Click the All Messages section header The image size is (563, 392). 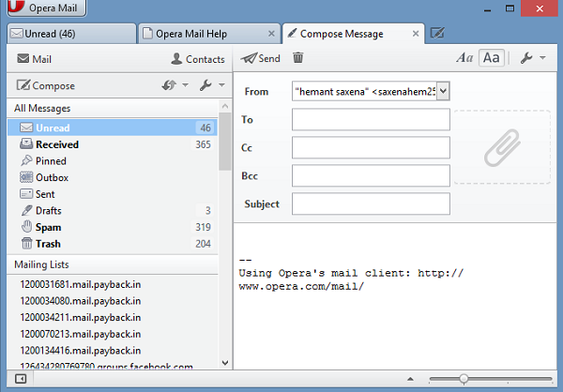pyautogui.click(x=113, y=108)
